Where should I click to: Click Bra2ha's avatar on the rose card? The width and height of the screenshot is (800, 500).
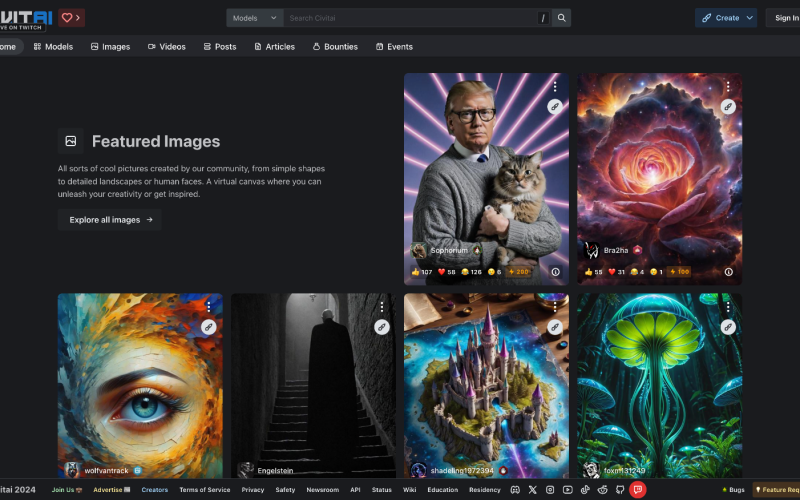pyautogui.click(x=592, y=251)
